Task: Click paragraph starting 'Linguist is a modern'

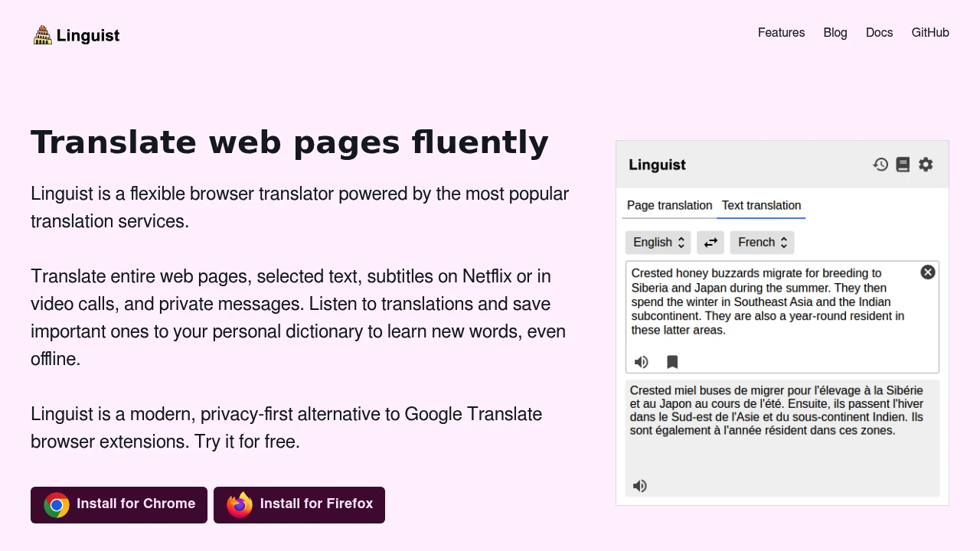Action: (x=286, y=428)
